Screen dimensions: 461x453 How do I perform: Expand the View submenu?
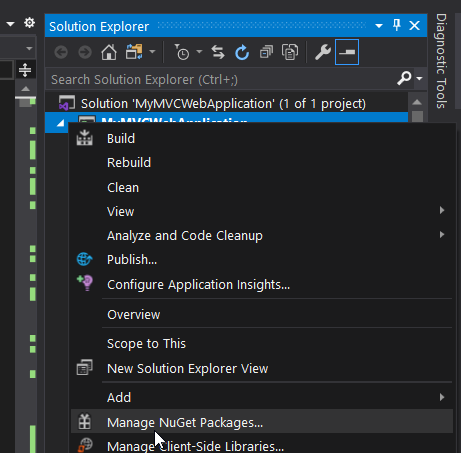(x=262, y=211)
